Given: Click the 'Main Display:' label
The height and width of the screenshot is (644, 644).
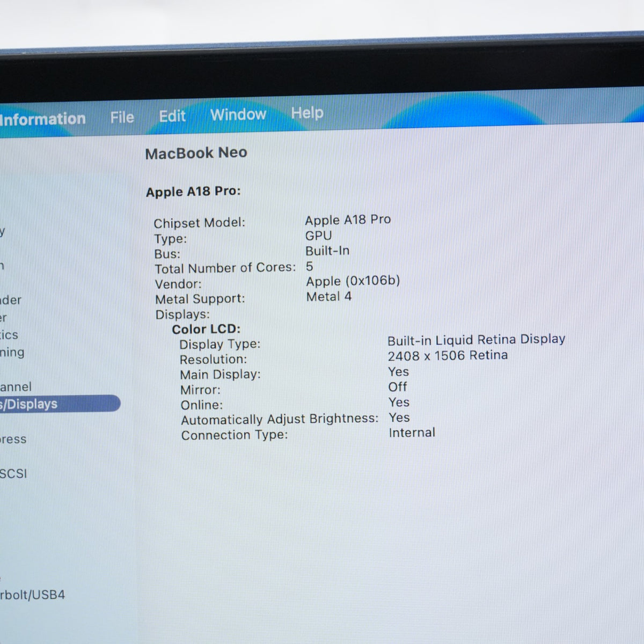Looking at the screenshot, I should (x=220, y=375).
